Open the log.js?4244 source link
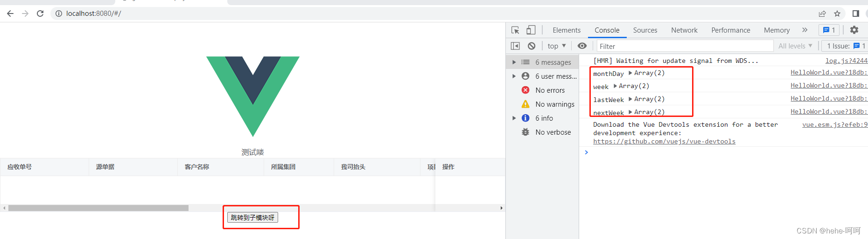This screenshot has width=868, height=239. point(846,61)
